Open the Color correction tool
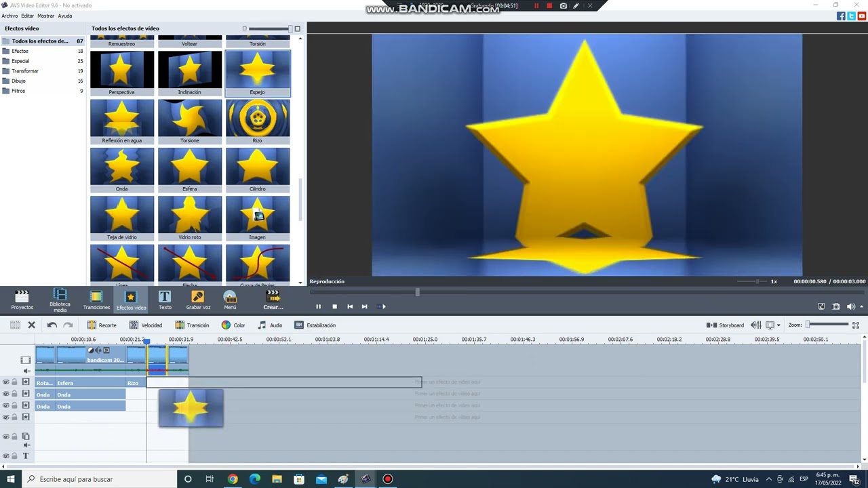This screenshot has height=488, width=868. [233, 325]
